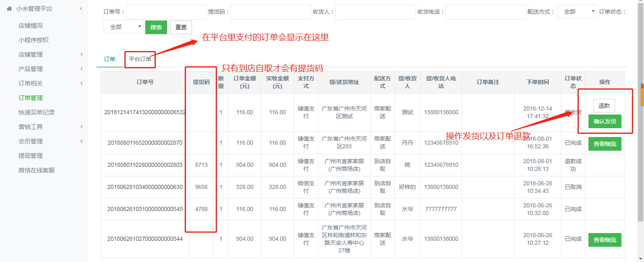Collapse the 小未管理平台 sidebar chevron
Screen dimensions: 644x262
[x=81, y=8]
